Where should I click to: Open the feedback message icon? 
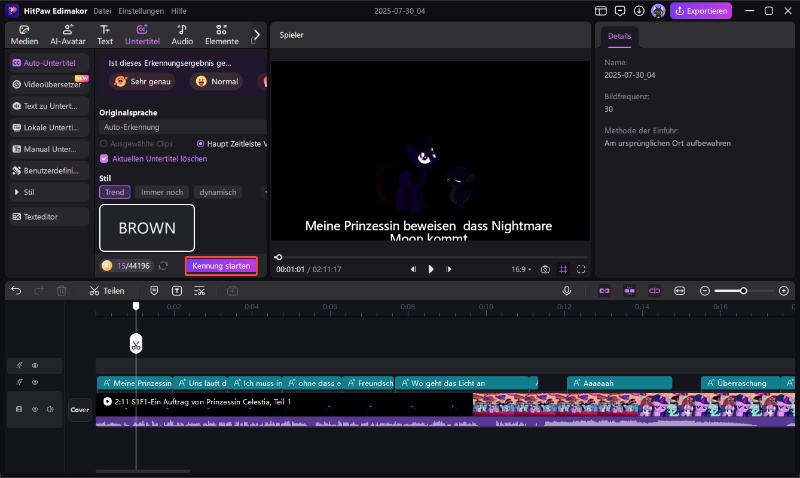coord(620,11)
